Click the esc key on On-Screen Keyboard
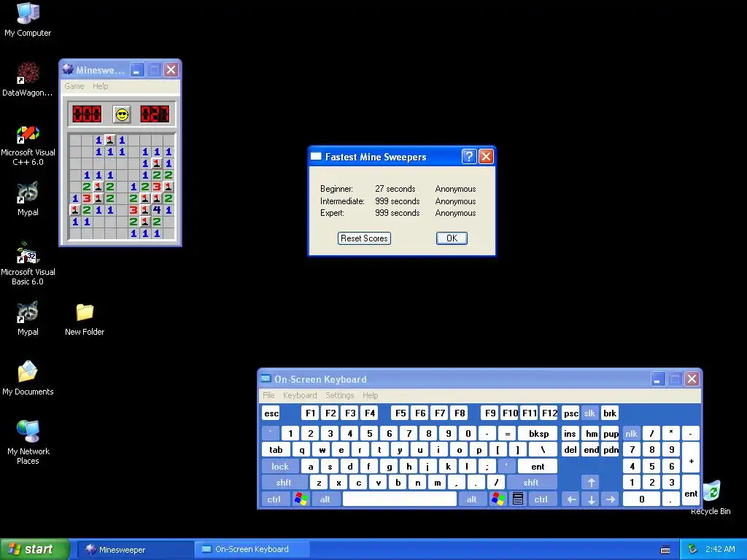This screenshot has height=560, width=747. tap(271, 413)
